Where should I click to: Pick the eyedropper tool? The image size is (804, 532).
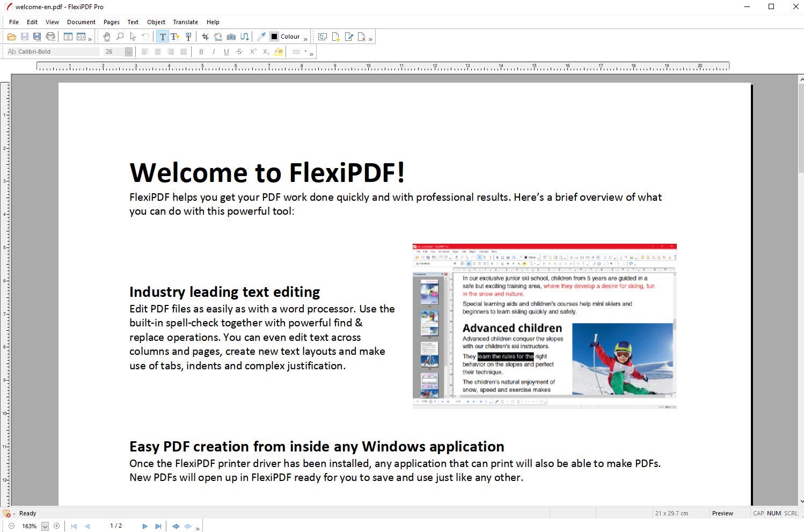pyautogui.click(x=261, y=37)
